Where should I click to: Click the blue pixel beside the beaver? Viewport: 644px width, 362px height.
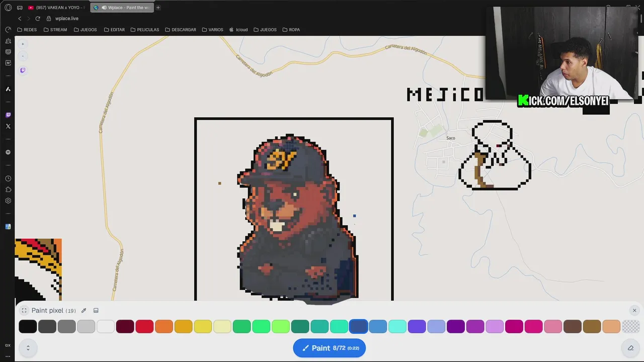pos(354,216)
